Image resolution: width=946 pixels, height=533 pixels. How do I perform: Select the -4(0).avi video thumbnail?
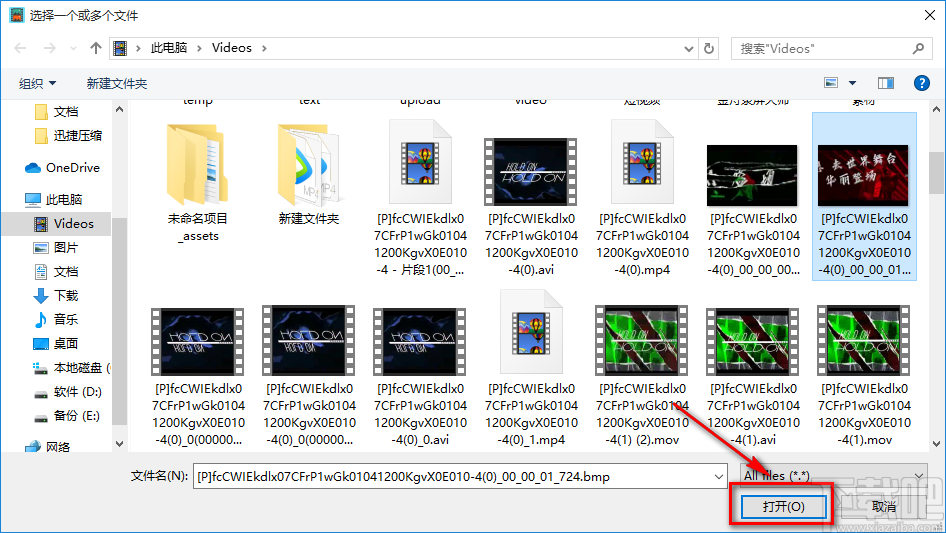531,171
